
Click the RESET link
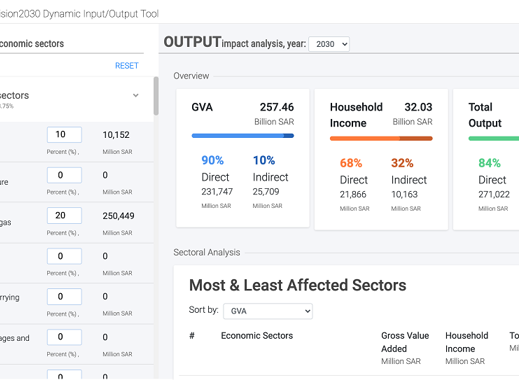tap(127, 66)
